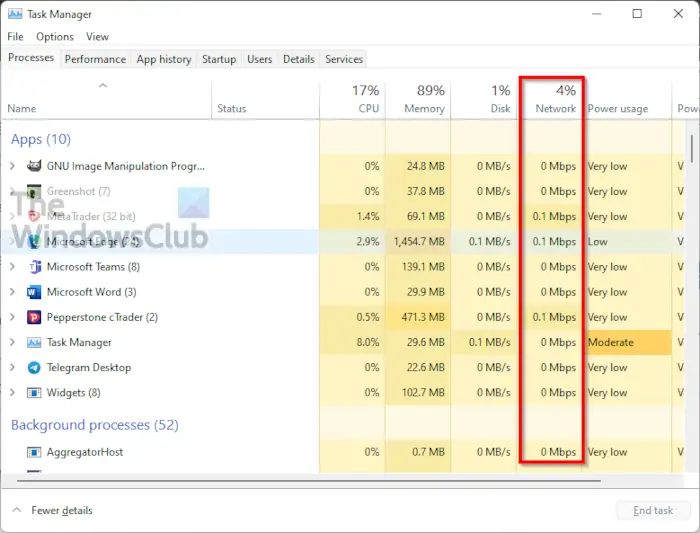Expand the Task Manager process row
This screenshot has width=700, height=533.
coord(12,342)
